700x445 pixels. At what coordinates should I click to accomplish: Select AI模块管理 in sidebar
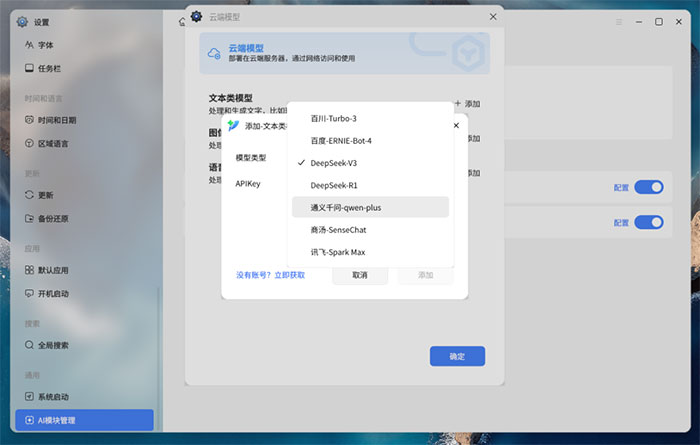(84, 420)
